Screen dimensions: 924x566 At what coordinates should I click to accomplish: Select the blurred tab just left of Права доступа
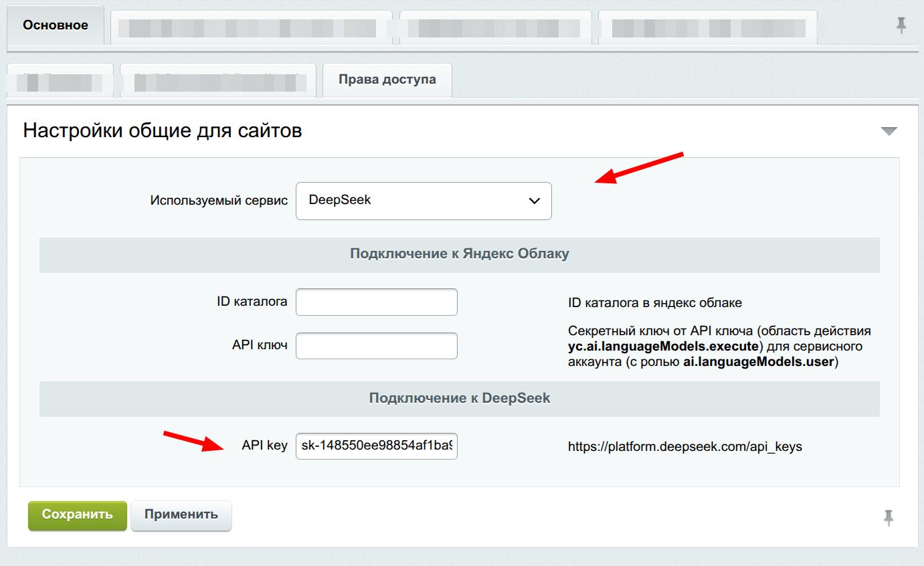217,81
